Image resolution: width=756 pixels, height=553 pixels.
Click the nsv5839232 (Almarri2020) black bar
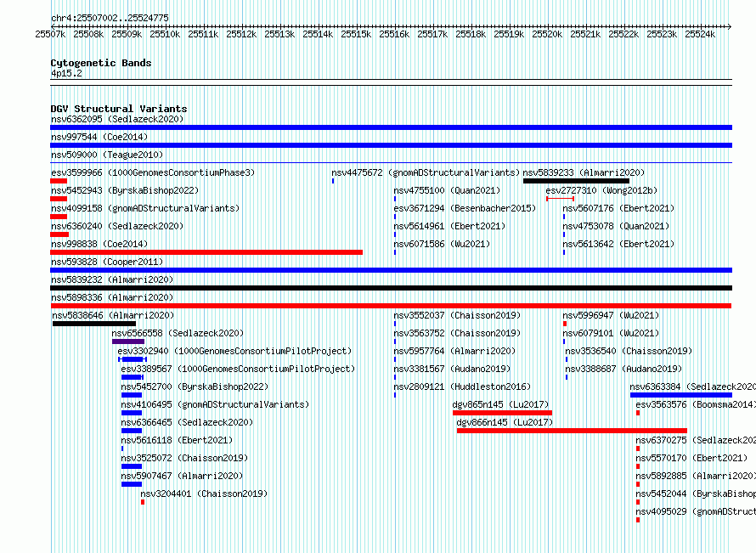391,288
